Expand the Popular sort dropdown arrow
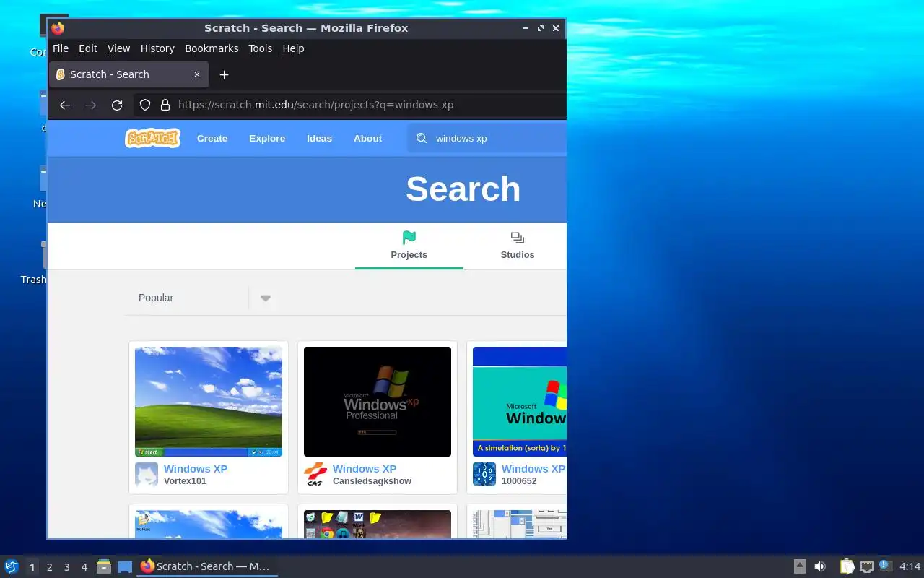 (x=266, y=298)
